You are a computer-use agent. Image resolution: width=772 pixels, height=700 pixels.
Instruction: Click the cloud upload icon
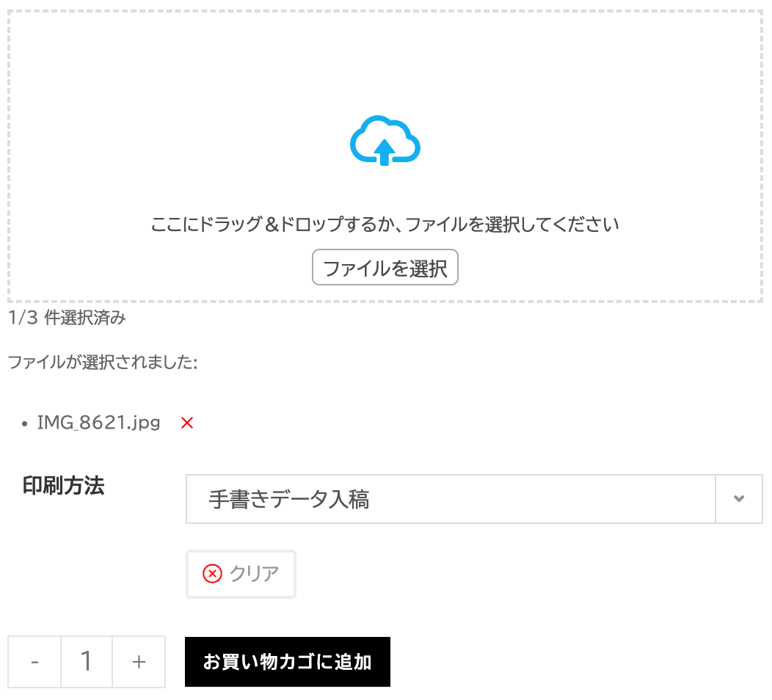point(385,139)
